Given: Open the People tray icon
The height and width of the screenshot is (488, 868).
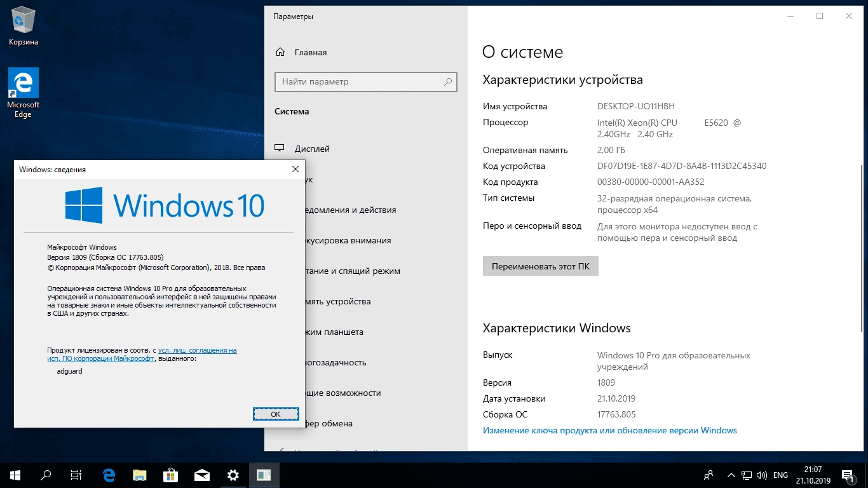Looking at the screenshot, I should [709, 475].
